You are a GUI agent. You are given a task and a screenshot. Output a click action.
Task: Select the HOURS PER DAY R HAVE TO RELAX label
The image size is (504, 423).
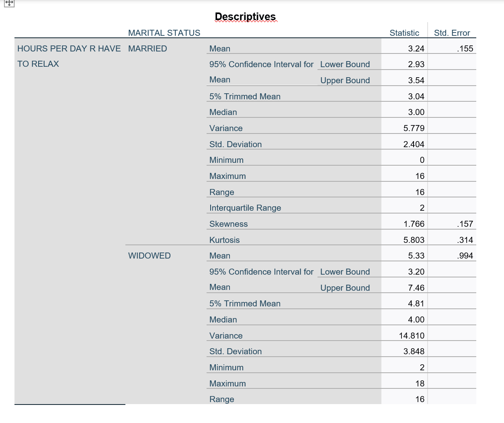click(68, 56)
